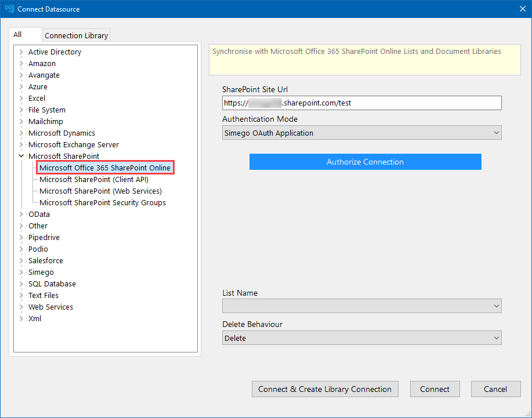This screenshot has height=418, width=532.
Task: Select the Microsoft Dynamics tree item
Action: tap(61, 133)
